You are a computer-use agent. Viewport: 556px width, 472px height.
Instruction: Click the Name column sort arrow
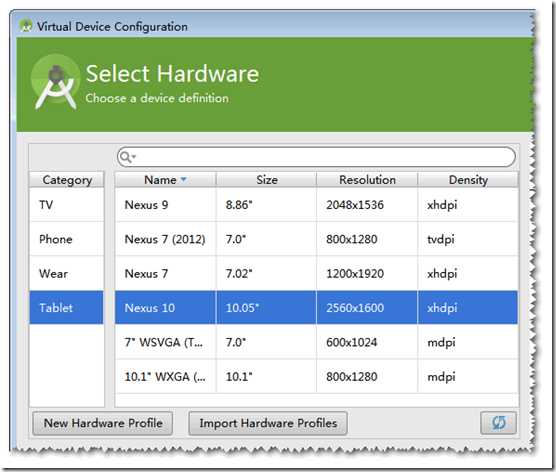[183, 179]
